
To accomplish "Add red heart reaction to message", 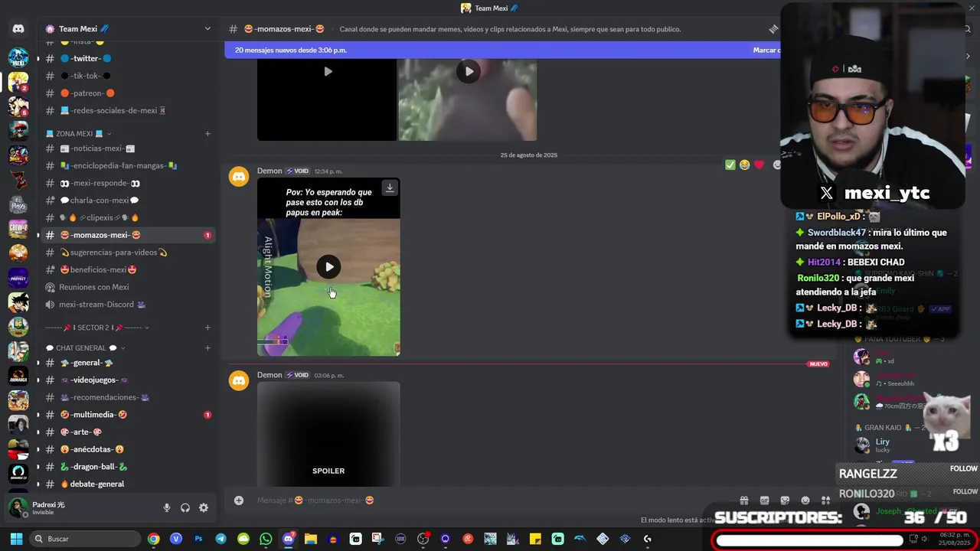I will tap(759, 165).
